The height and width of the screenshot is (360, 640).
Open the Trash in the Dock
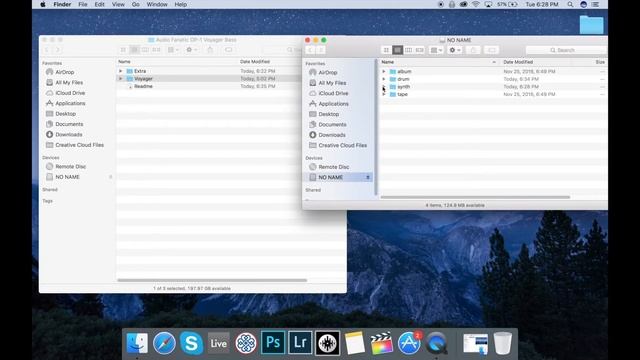[502, 343]
